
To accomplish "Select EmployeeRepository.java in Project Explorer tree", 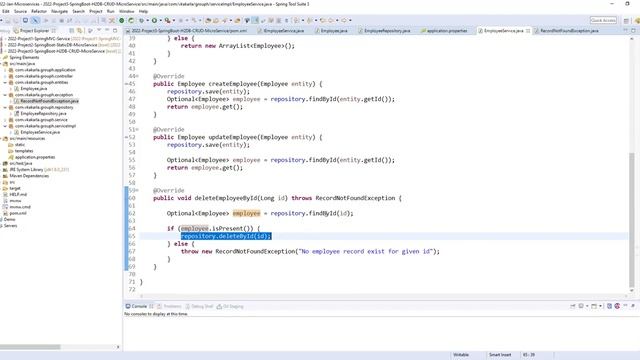I will [x=43, y=113].
